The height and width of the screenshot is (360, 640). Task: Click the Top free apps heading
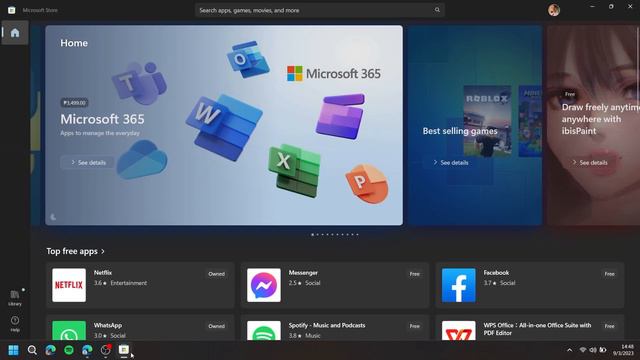pyautogui.click(x=72, y=251)
